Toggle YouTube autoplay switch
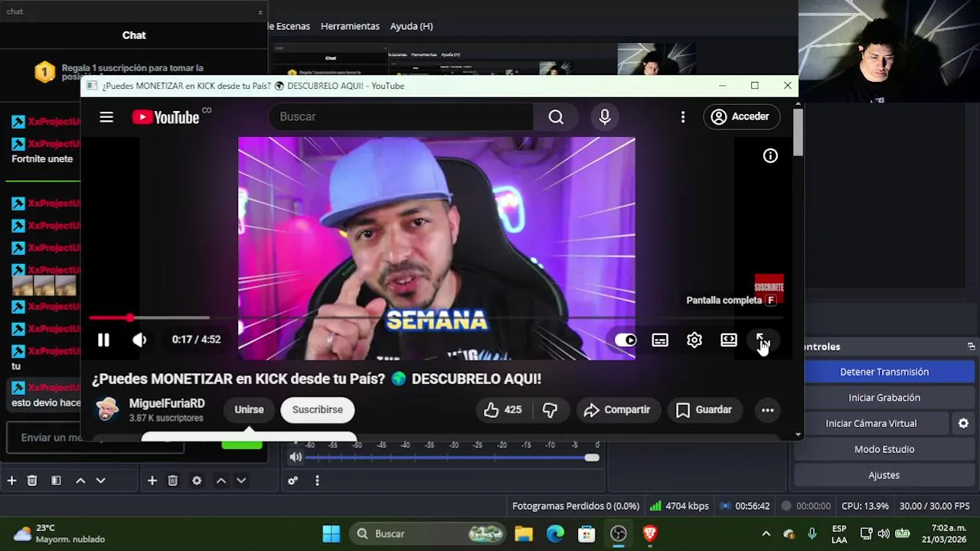 [626, 340]
